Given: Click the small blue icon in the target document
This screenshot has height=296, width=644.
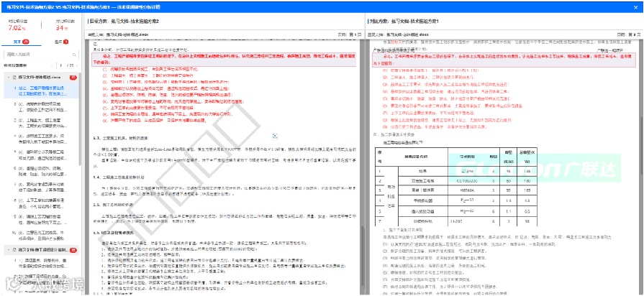Looking at the screenshot, I should pyautogui.click(x=275, y=136).
